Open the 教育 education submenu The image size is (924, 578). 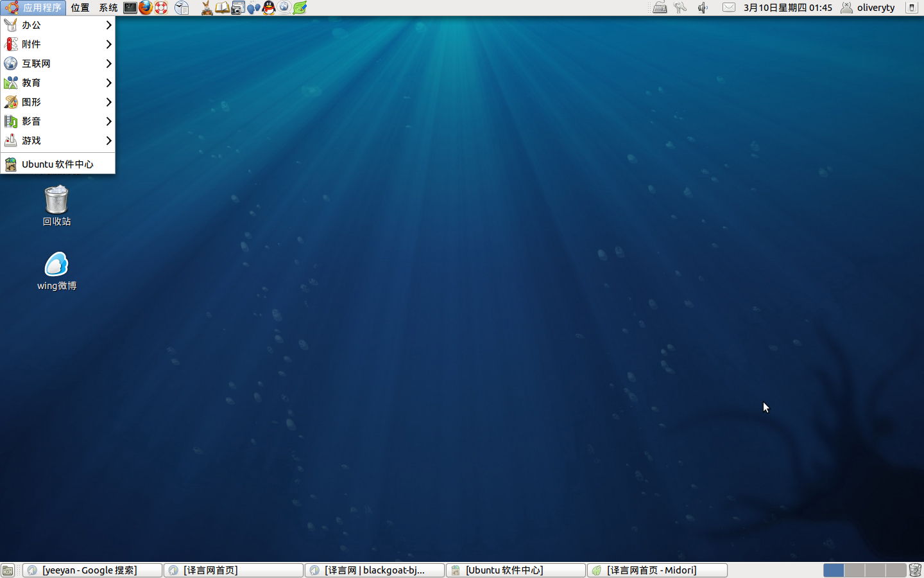click(x=58, y=83)
